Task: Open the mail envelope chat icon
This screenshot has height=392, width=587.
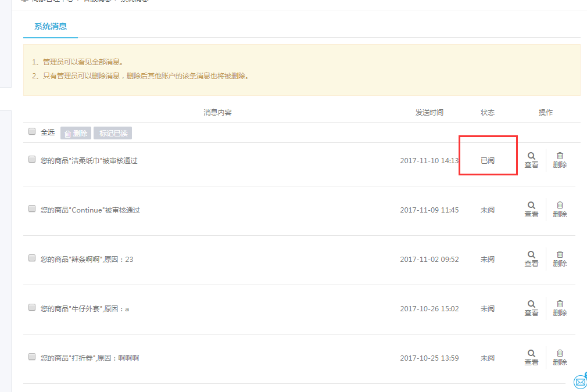Action: [579, 382]
